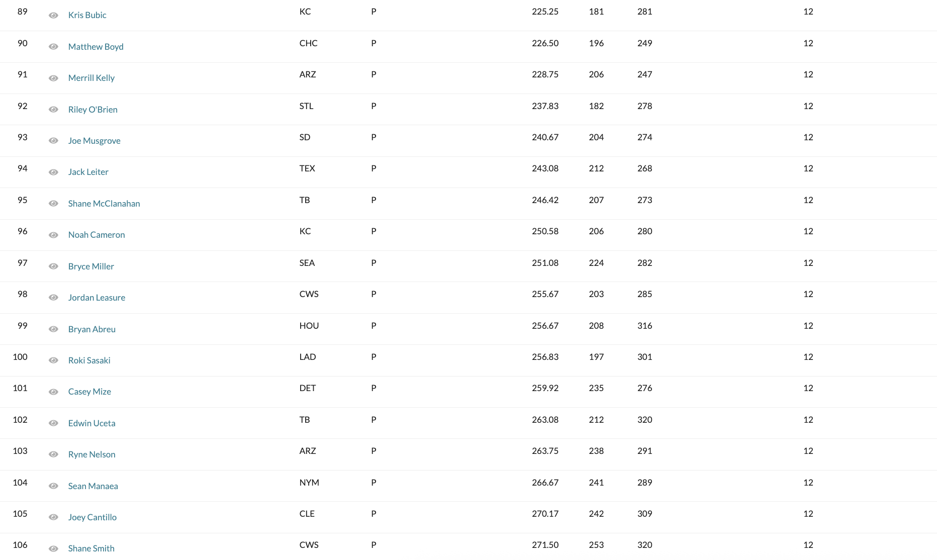
Task: Click eye icon next to Jack Leiter
Action: click(x=53, y=172)
